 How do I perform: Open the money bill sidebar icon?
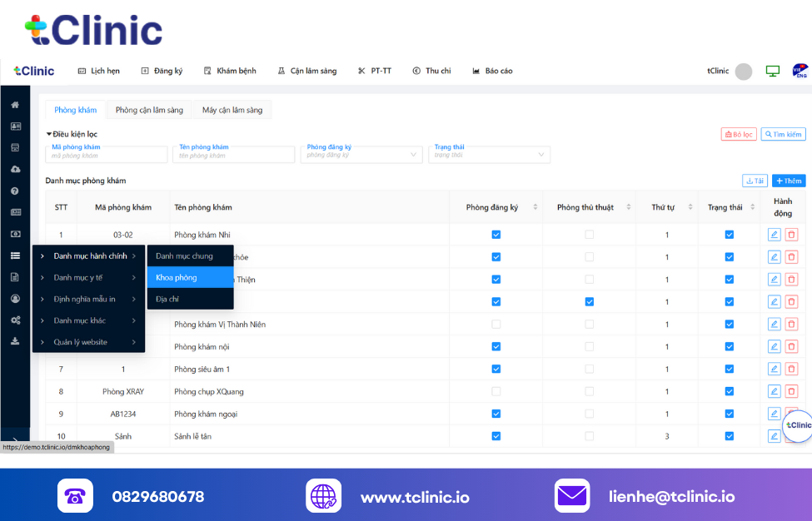[x=15, y=234]
